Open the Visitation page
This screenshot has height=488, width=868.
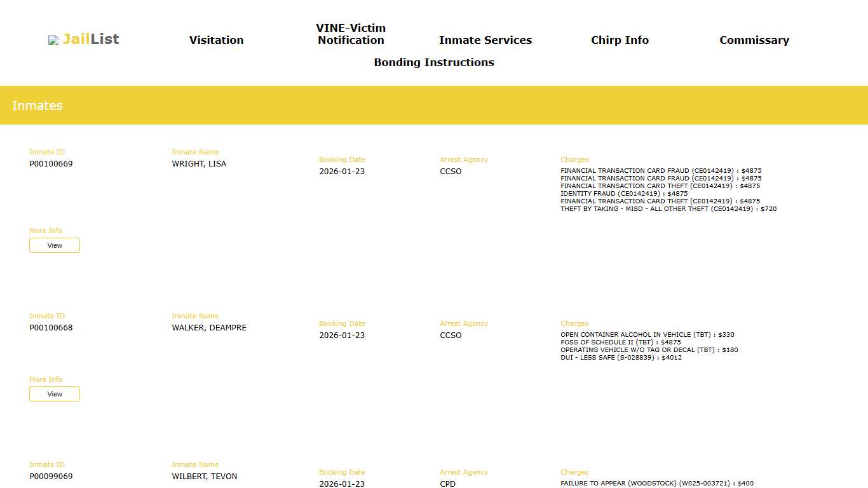[x=216, y=40]
